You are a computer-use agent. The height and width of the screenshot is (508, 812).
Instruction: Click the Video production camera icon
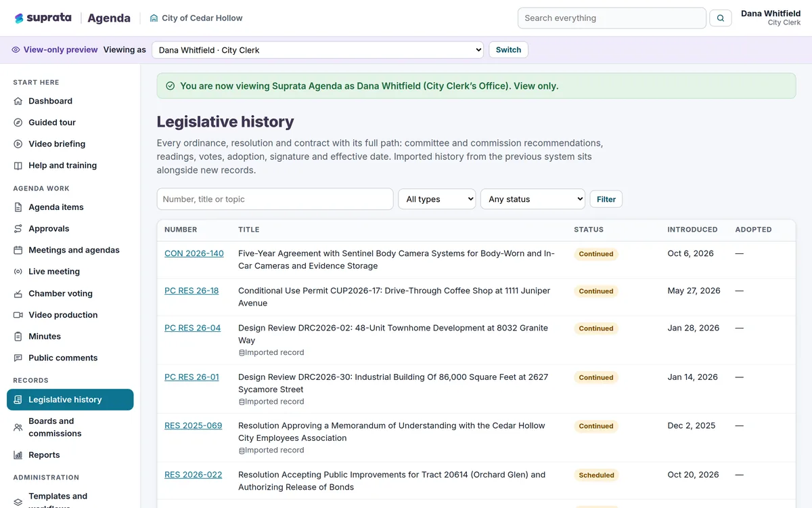click(18, 315)
